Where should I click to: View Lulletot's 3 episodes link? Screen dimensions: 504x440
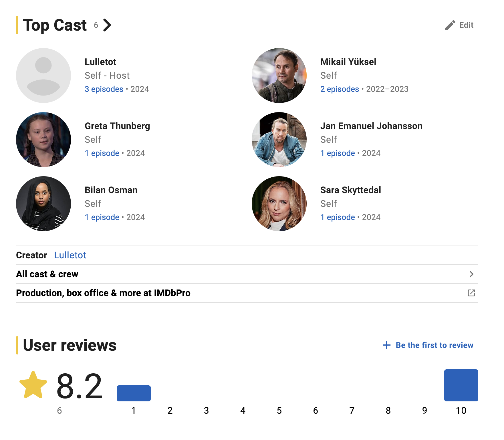(104, 89)
